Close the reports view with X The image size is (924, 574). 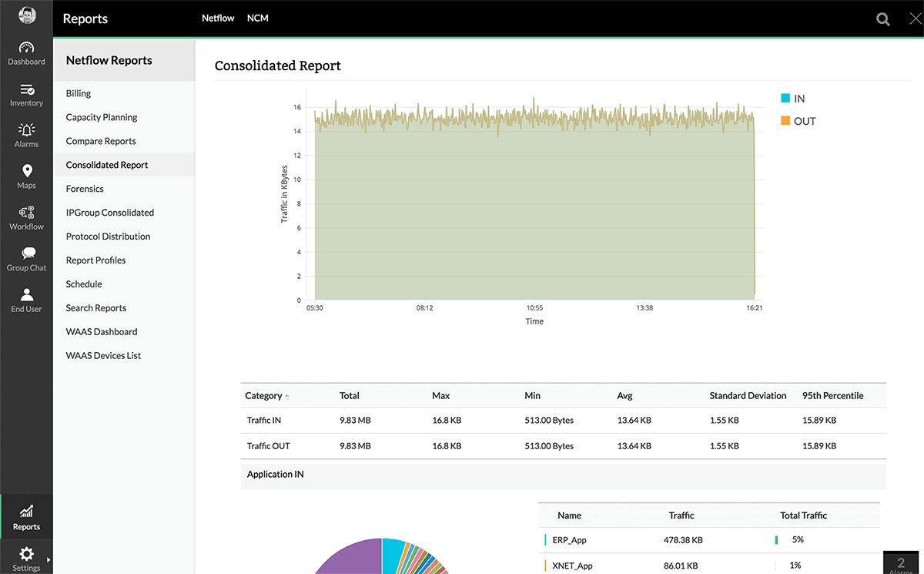(x=916, y=19)
